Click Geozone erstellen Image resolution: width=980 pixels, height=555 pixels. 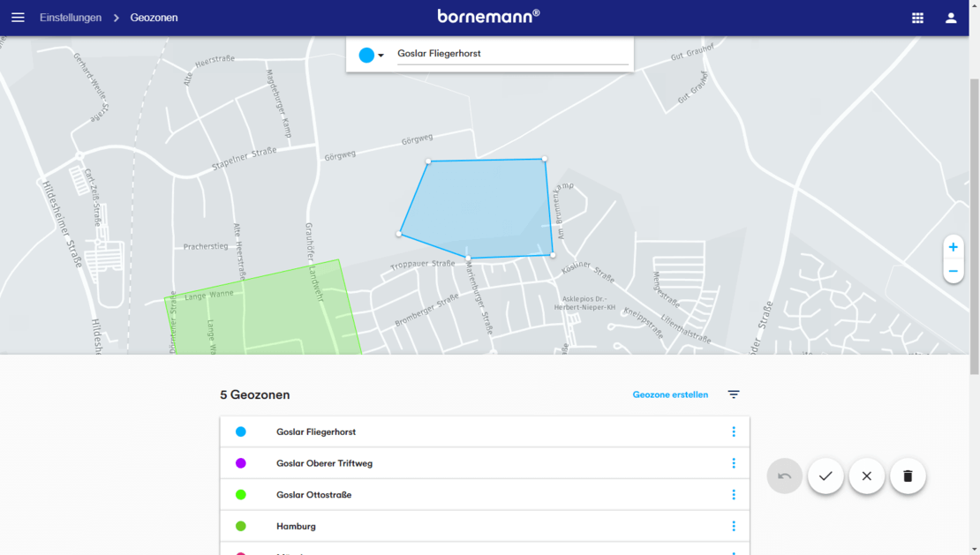coord(670,394)
